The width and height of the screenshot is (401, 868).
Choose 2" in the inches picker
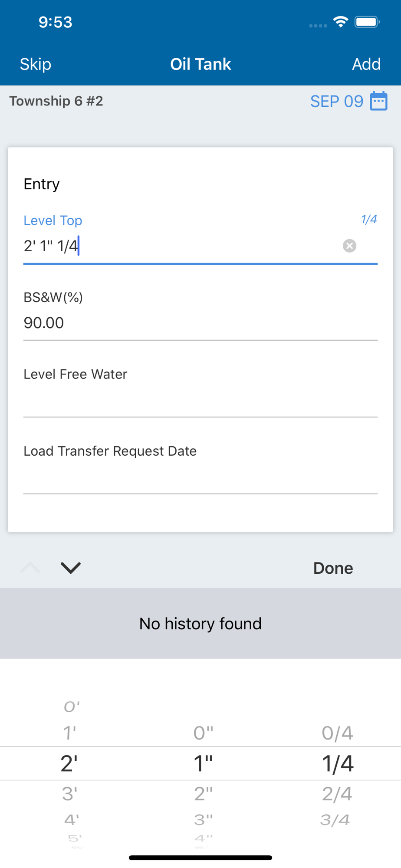[x=203, y=794]
